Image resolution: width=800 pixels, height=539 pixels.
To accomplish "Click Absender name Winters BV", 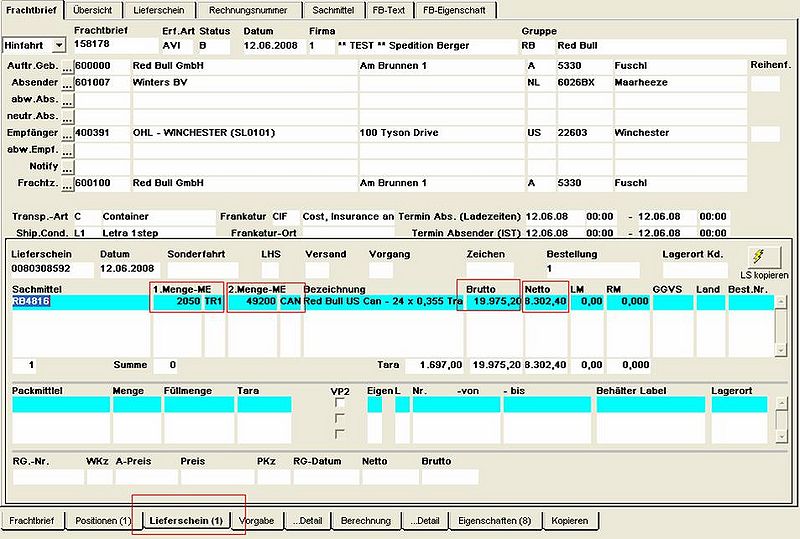I will 245,83.
